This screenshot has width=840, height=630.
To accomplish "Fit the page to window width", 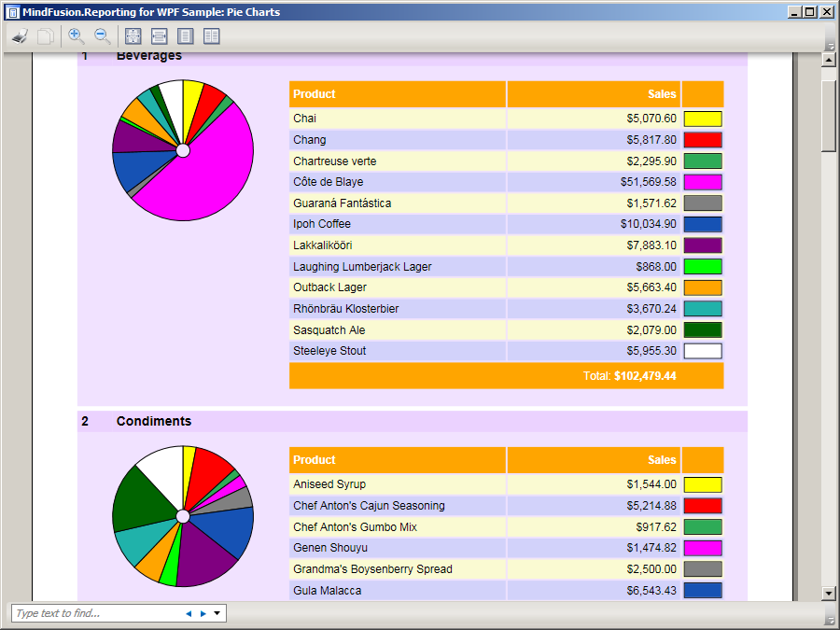I will click(x=160, y=36).
